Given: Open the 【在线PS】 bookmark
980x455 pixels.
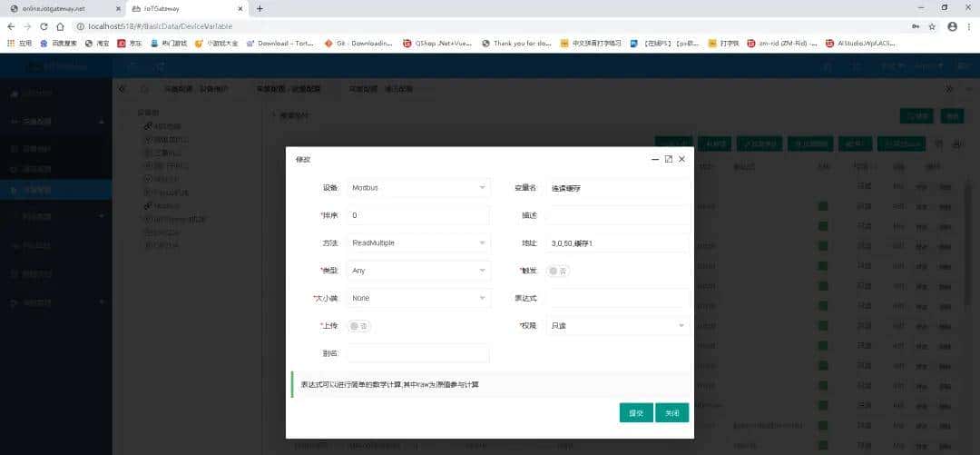Looking at the screenshot, I should pos(664,44).
